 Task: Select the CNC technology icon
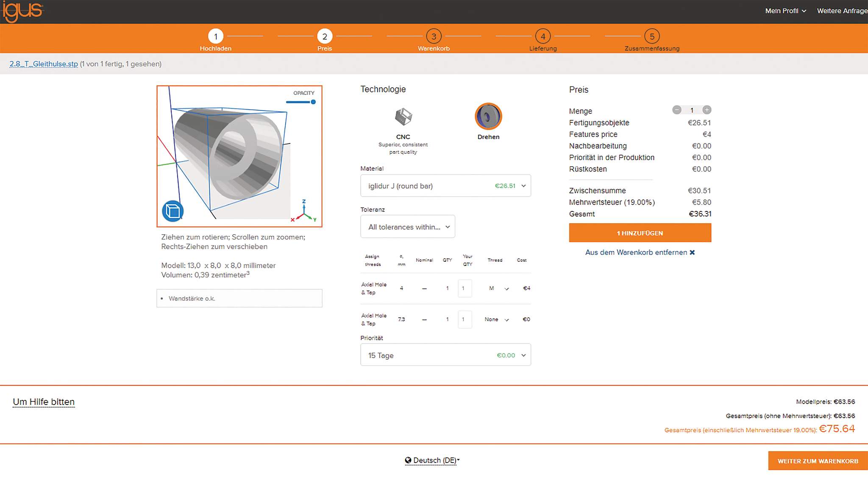[x=403, y=116]
